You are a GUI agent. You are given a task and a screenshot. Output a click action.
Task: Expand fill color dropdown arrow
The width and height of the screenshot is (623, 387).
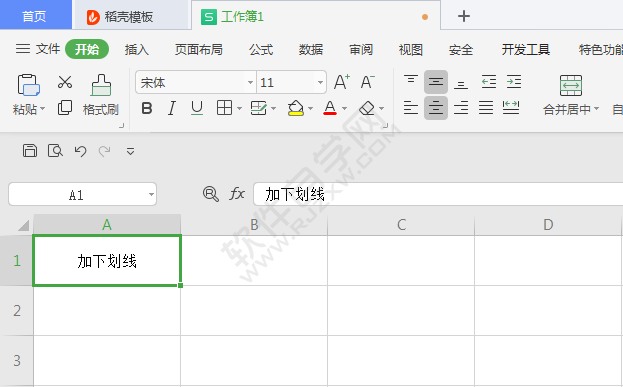[310, 108]
